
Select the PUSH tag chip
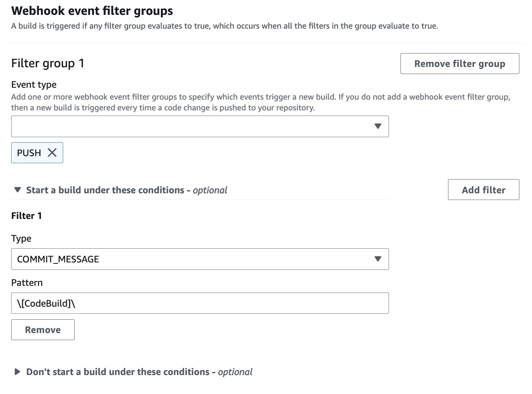tap(29, 152)
